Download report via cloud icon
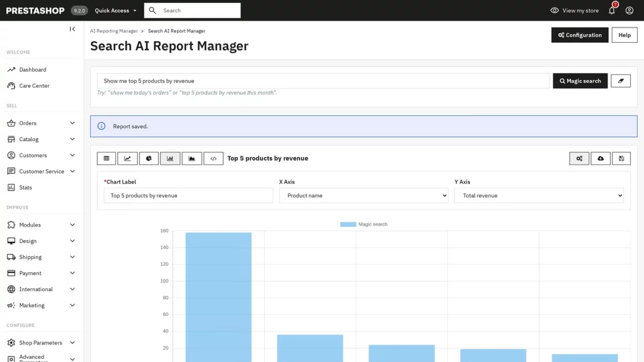 [x=601, y=158]
